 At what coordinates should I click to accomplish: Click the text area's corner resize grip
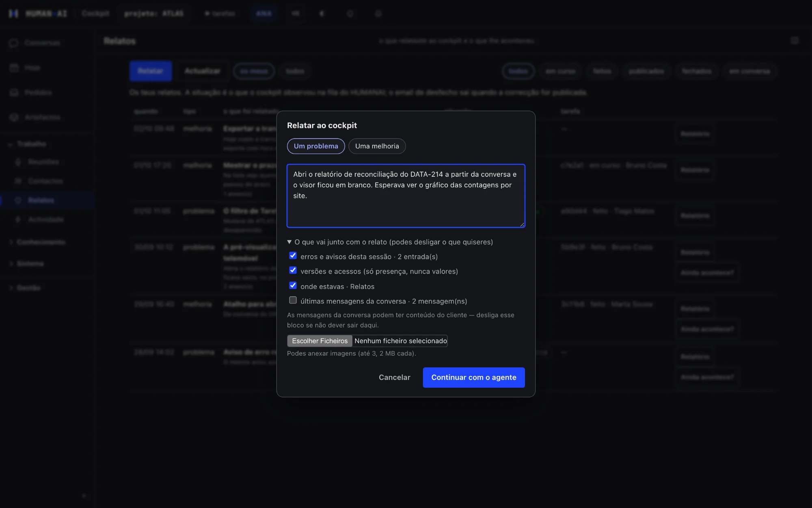(522, 224)
